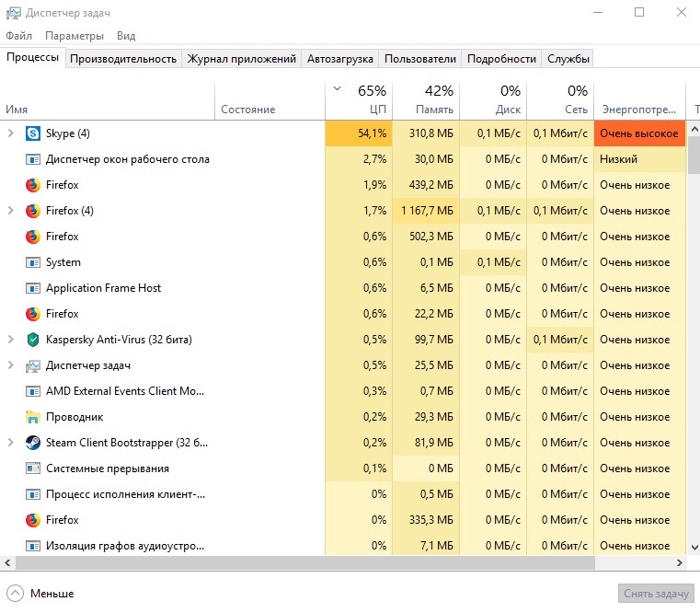Expand the Skype (4) process group
This screenshot has height=613, width=700.
[x=11, y=133]
